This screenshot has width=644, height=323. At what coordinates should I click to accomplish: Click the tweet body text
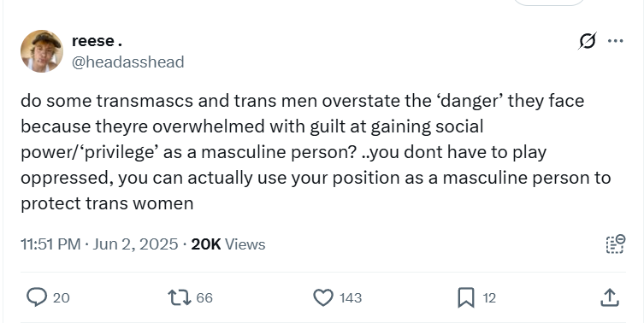[x=316, y=152]
